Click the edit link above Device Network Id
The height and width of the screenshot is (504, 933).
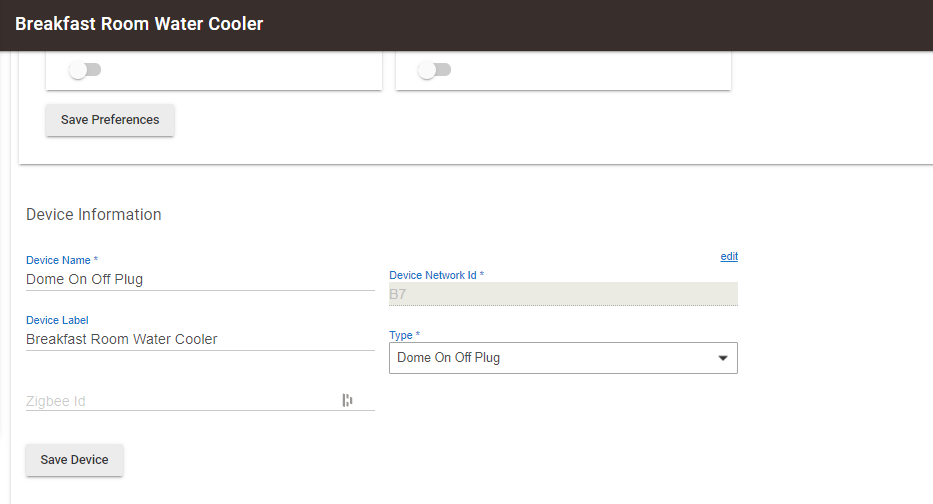pyautogui.click(x=729, y=257)
